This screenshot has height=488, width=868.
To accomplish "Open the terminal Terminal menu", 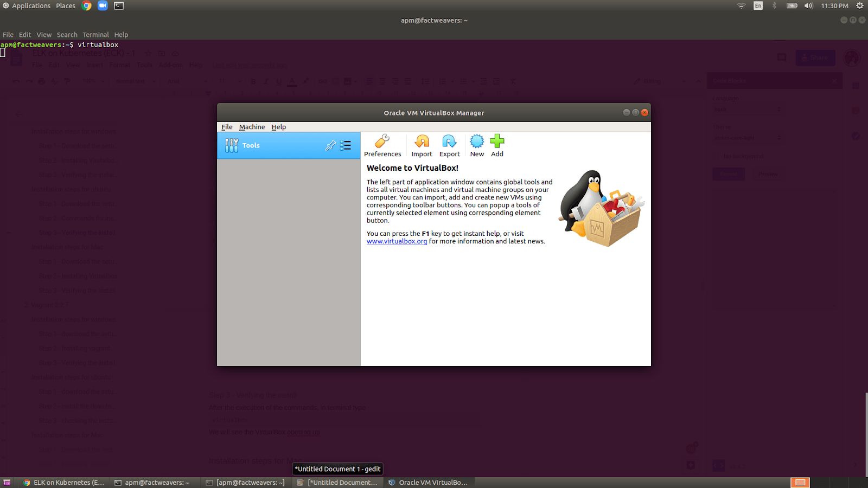I will [x=95, y=35].
